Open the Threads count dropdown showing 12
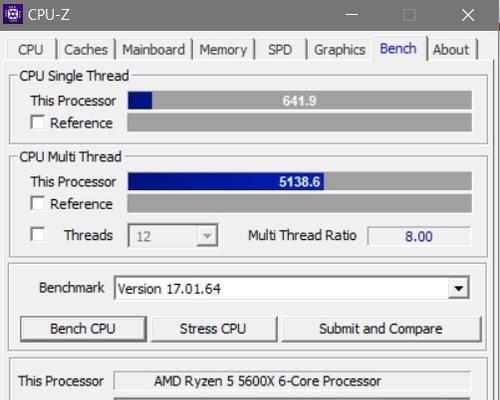The image size is (500, 400). pyautogui.click(x=173, y=236)
